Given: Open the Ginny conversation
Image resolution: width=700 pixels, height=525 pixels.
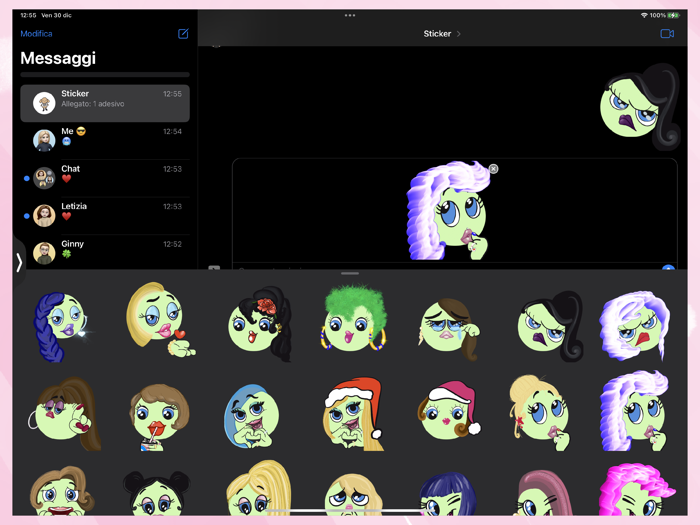Looking at the screenshot, I should 105,252.
